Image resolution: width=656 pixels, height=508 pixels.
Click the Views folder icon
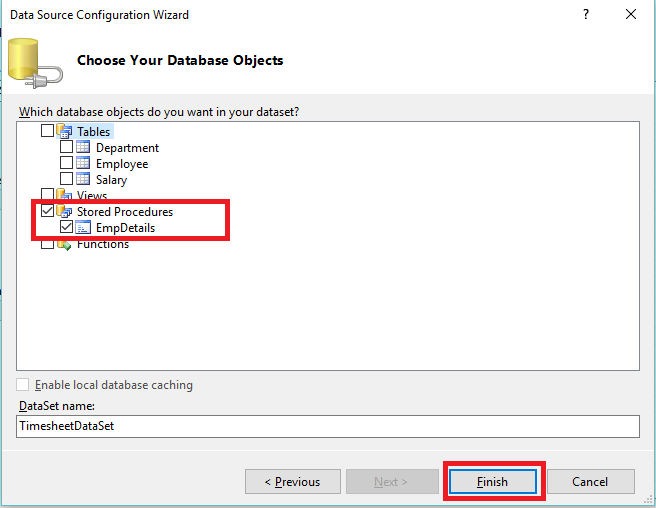[65, 195]
